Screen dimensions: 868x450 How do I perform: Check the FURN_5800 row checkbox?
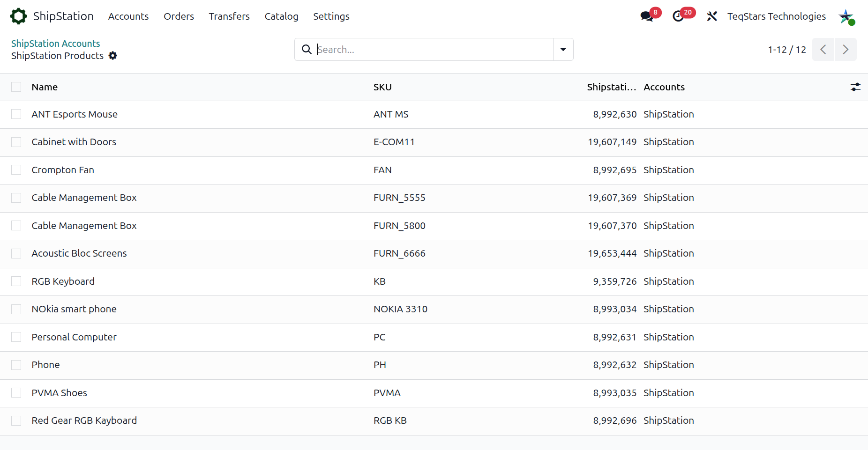coord(16,226)
